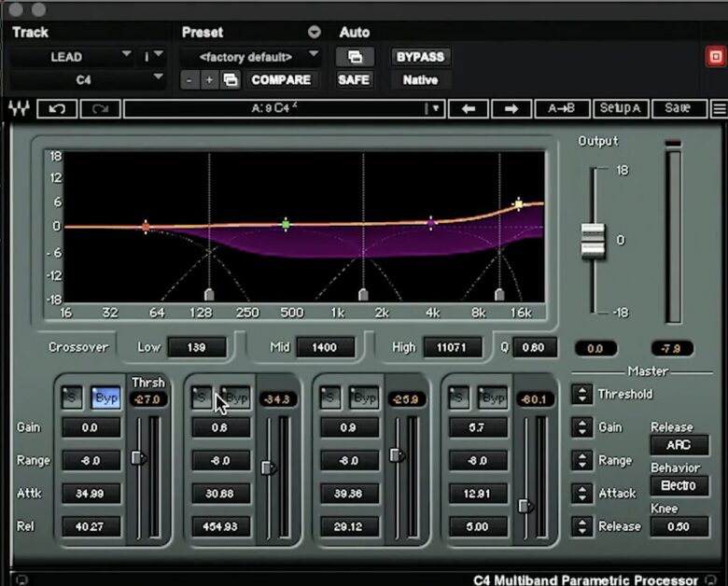
Task: Copy preset settings icon next to plus
Action: coord(231,80)
